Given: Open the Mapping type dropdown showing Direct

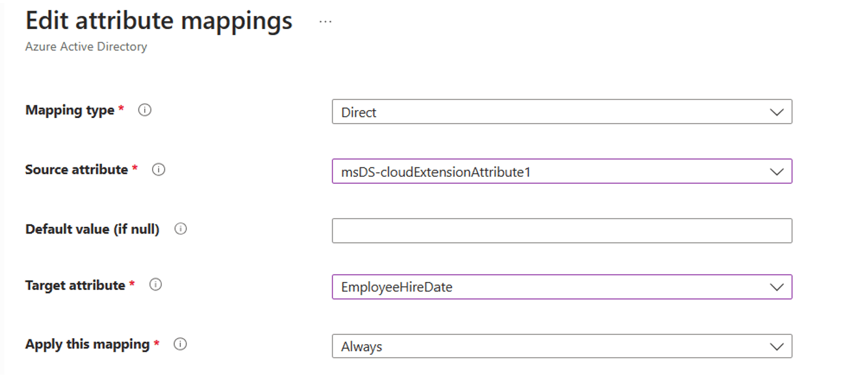Looking at the screenshot, I should (x=562, y=112).
